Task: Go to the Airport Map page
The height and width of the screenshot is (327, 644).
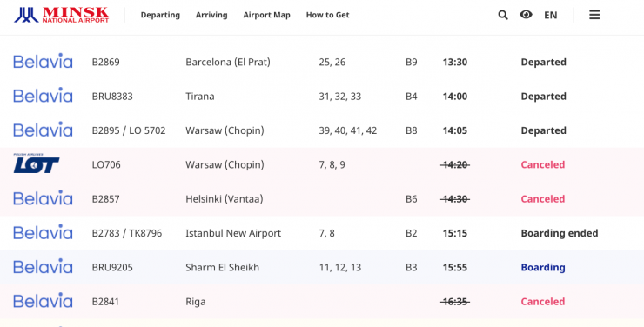Action: pyautogui.click(x=266, y=15)
